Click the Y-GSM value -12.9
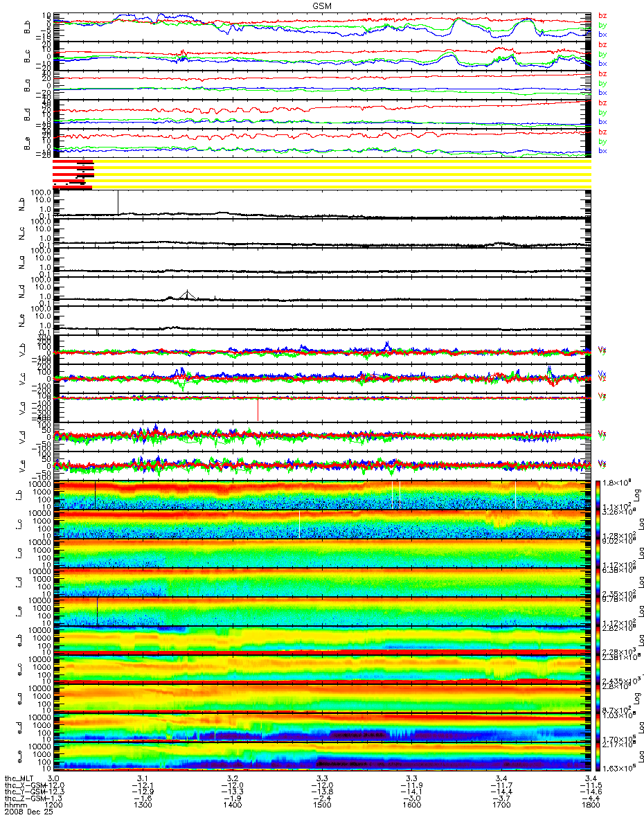Screen dimensions: 644x831 click(142, 792)
